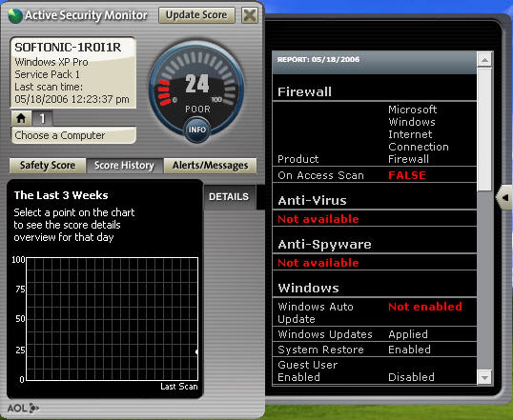This screenshot has height=420, width=513.
Task: Click the AOL logo
Action: pos(23,408)
